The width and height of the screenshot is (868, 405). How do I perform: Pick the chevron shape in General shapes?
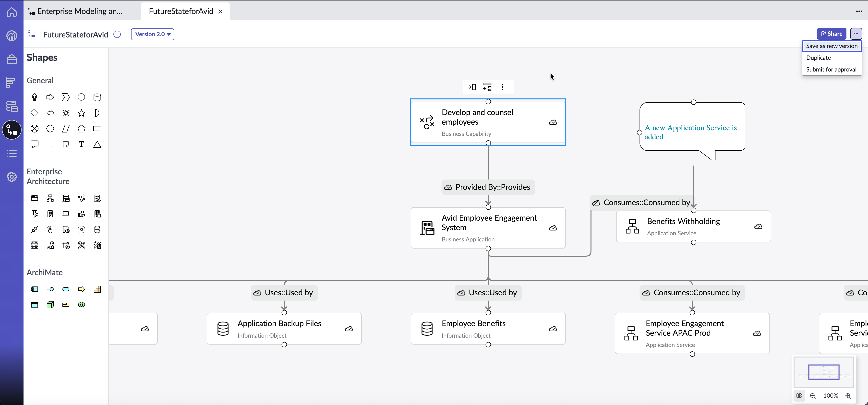click(66, 97)
